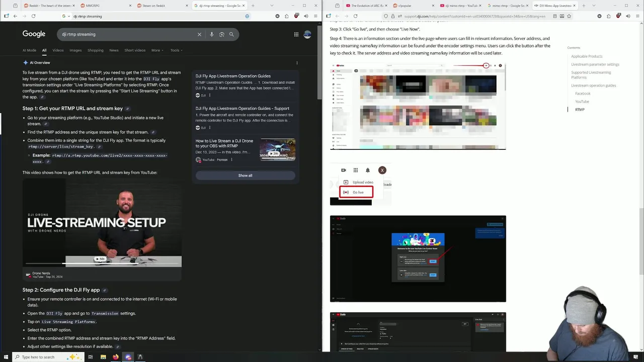The width and height of the screenshot is (644, 362).
Task: Open new tab in right browser
Action: [583, 6]
